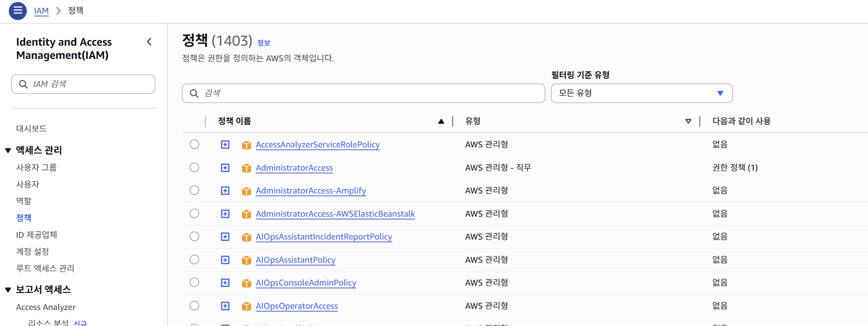Go to 역할 in the sidebar
Viewport: 868px width, 326px height.
coord(24,201)
